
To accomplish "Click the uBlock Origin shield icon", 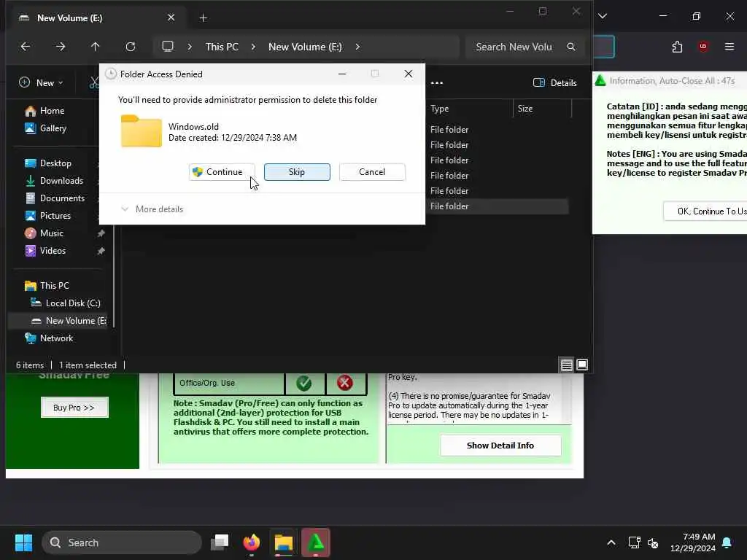I will (x=703, y=47).
